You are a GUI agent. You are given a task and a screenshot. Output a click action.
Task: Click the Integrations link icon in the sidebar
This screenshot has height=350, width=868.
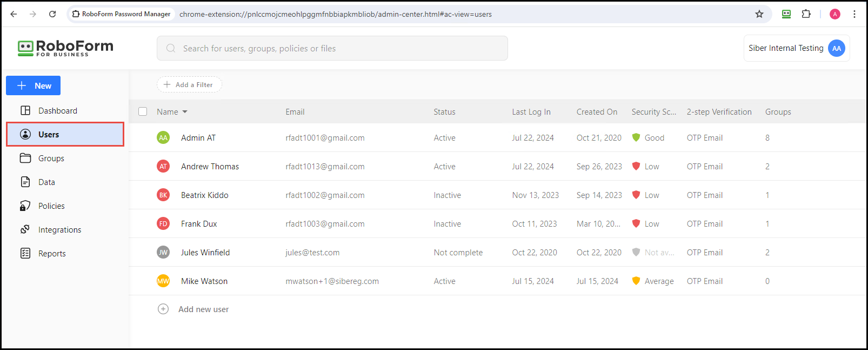point(25,230)
